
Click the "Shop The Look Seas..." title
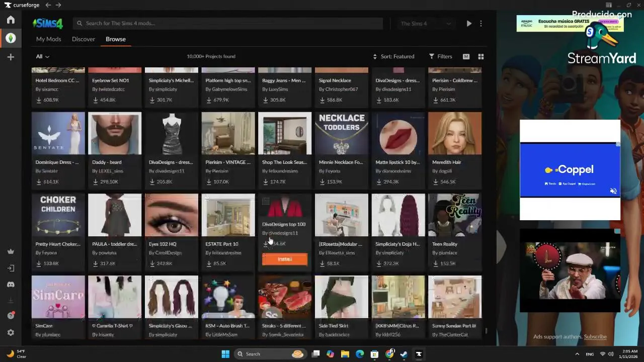[284, 162]
